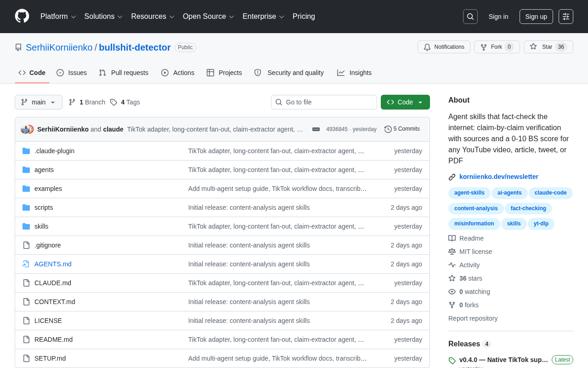Open the scripts folder
The height and width of the screenshot is (368, 588).
[x=44, y=207]
